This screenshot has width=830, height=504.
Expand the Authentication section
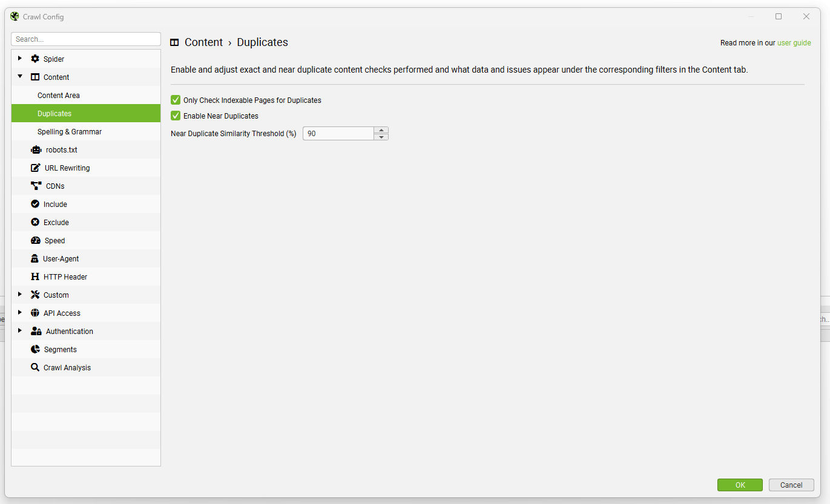(19, 331)
